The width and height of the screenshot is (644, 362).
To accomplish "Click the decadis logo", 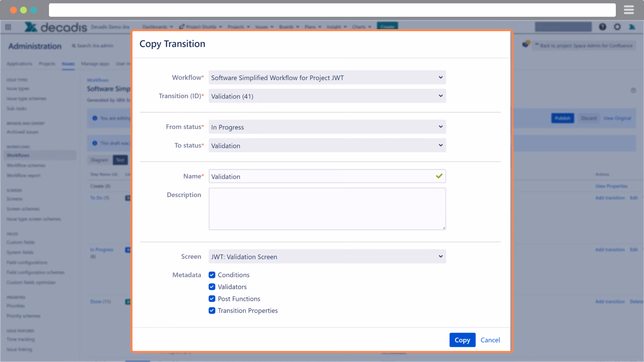I will pos(56,27).
